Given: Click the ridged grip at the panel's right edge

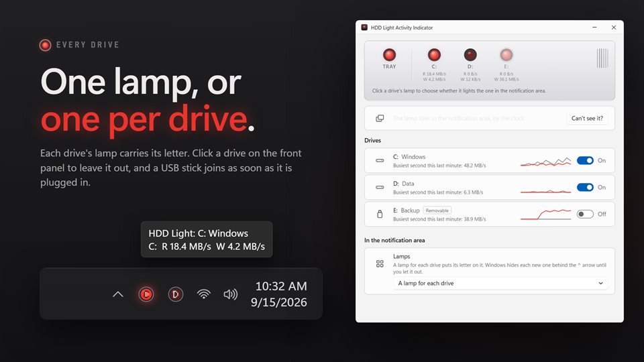Looking at the screenshot, I should point(602,58).
